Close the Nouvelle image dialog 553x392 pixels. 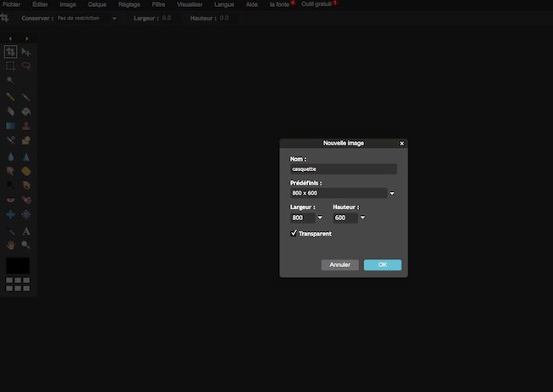click(x=402, y=143)
